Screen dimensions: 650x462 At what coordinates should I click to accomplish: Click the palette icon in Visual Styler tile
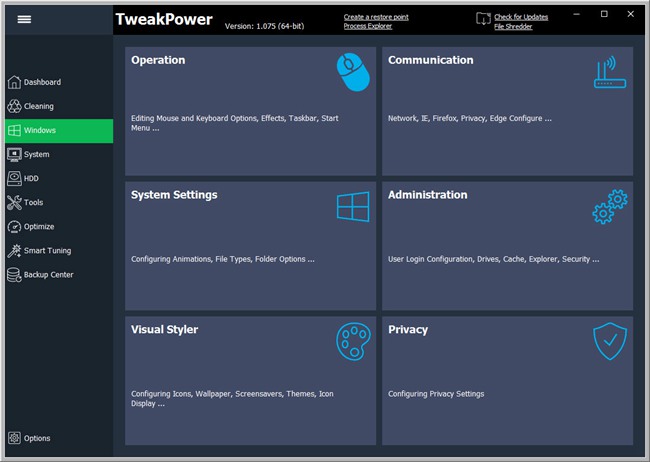353,341
